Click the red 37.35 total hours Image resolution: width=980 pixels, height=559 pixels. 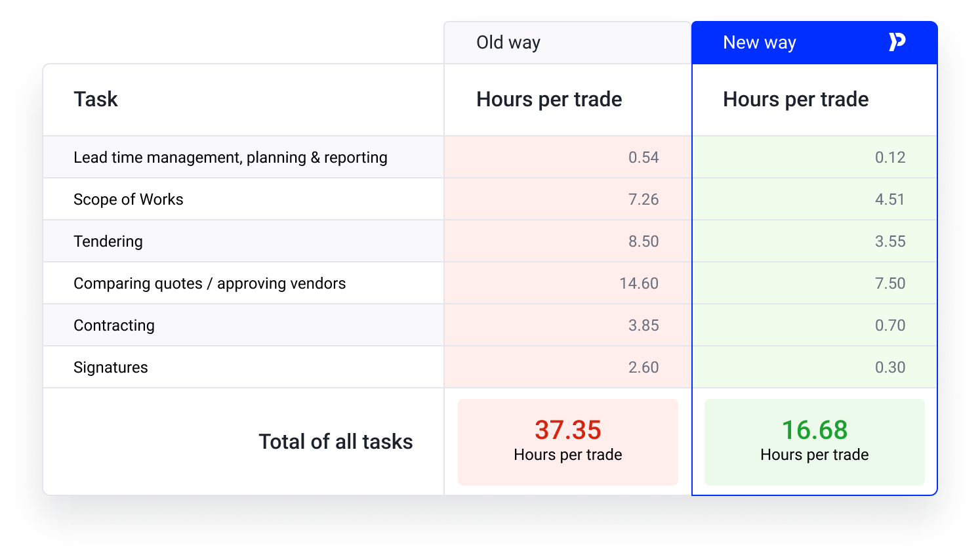pyautogui.click(x=568, y=430)
